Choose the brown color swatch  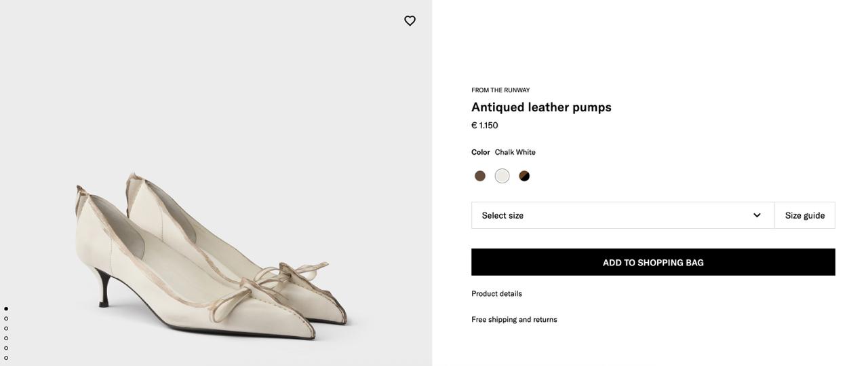480,176
